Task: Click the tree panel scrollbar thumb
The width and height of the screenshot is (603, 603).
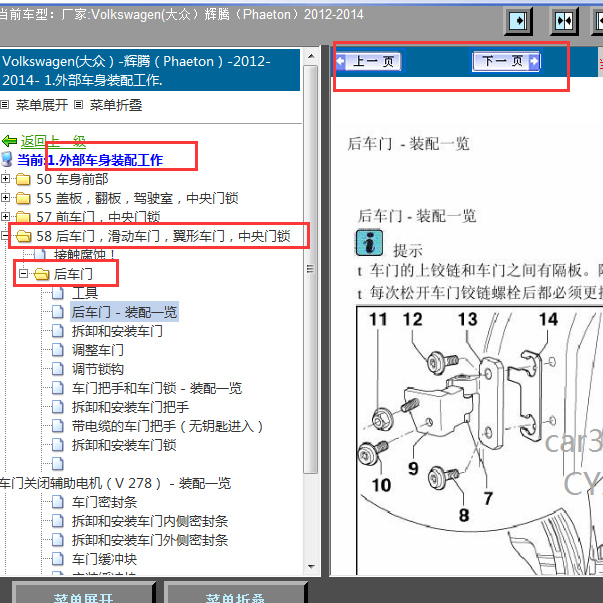Action: [310, 269]
